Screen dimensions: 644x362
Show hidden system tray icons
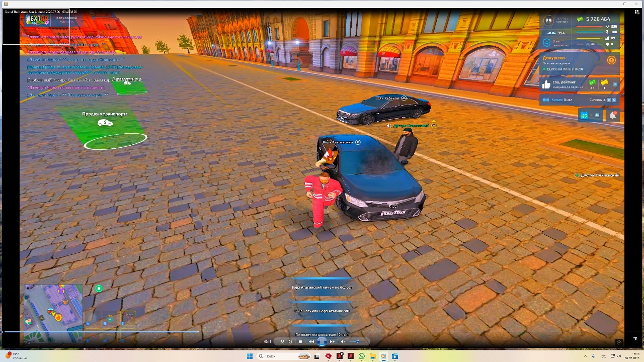click(x=585, y=356)
